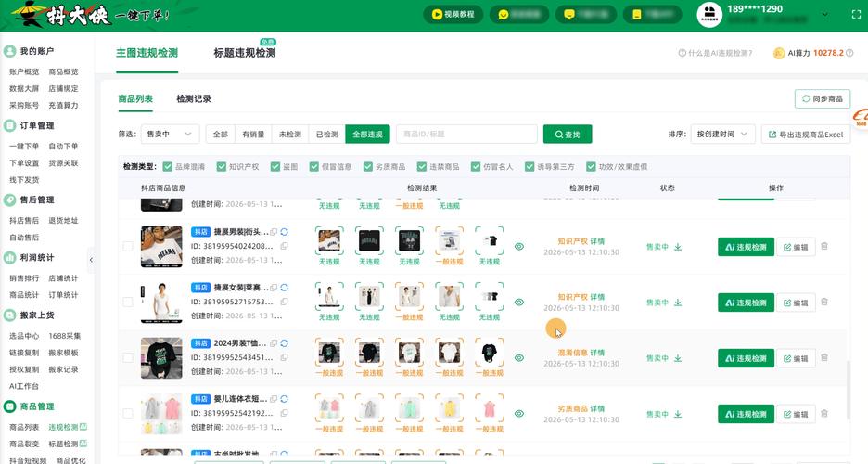Click refresh icon on 捷展男装 product row

[284, 232]
